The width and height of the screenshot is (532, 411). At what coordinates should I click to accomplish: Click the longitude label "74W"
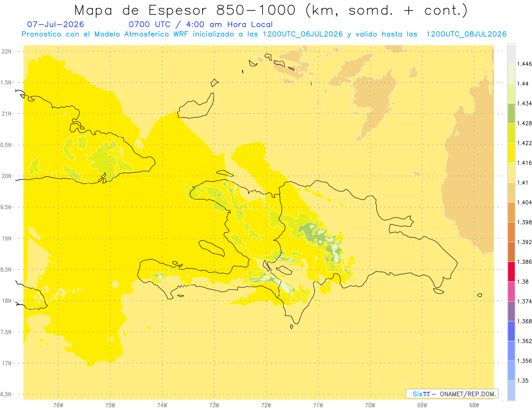(162, 405)
